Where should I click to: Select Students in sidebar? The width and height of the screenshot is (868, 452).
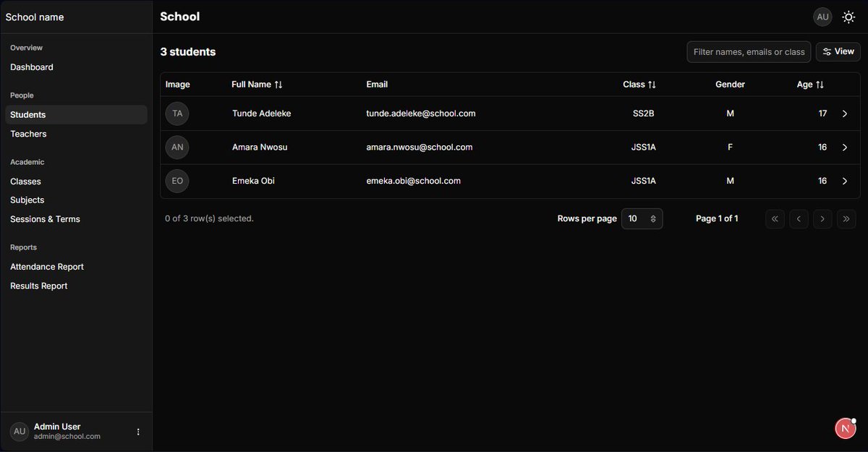[x=76, y=114]
